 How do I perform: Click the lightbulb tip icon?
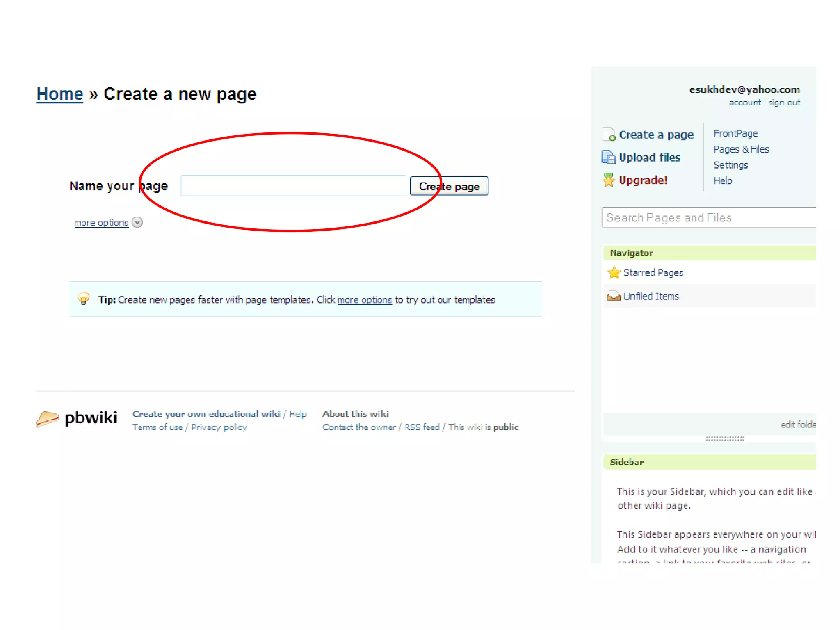coord(83,299)
